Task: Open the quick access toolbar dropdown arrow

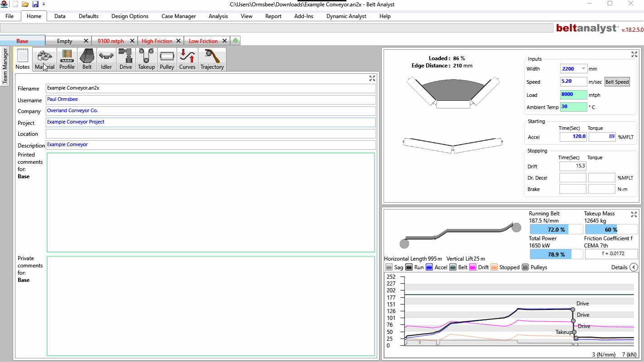Action: pyautogui.click(x=43, y=4)
